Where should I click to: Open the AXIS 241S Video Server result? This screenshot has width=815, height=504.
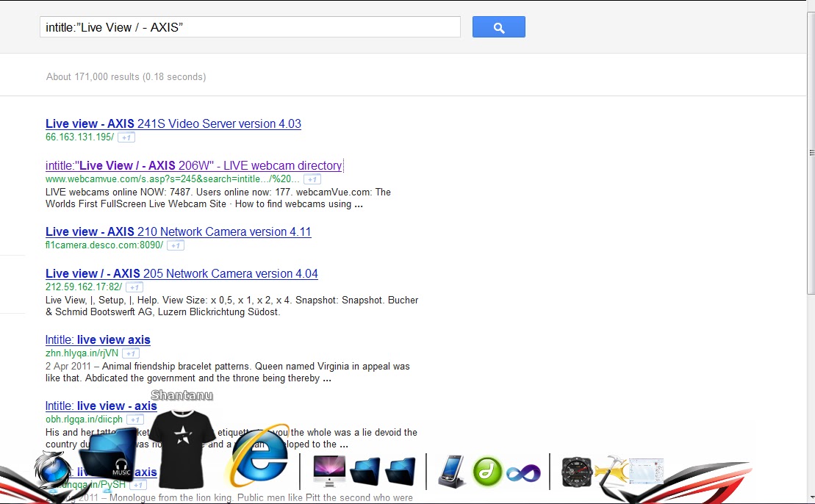pos(173,123)
